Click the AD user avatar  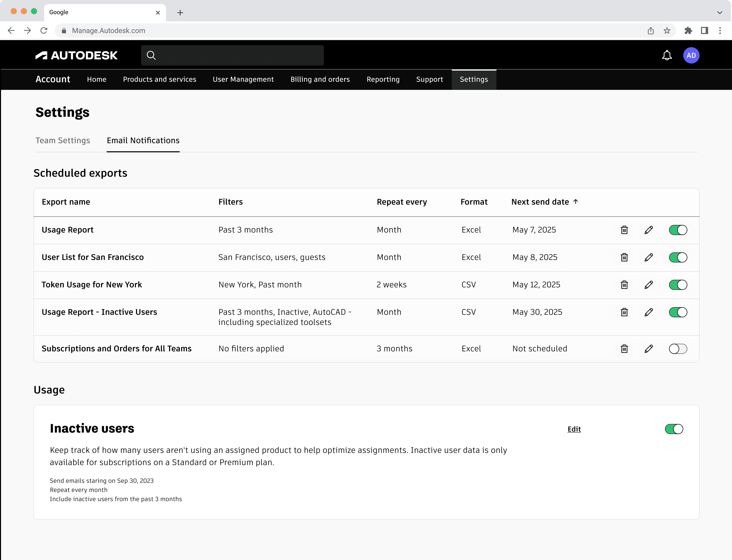[691, 55]
